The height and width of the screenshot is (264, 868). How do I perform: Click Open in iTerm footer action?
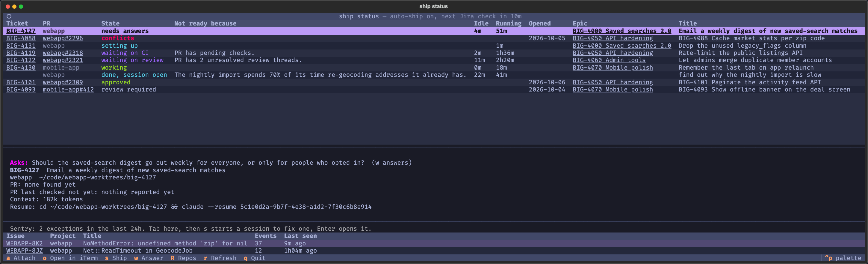(70, 258)
